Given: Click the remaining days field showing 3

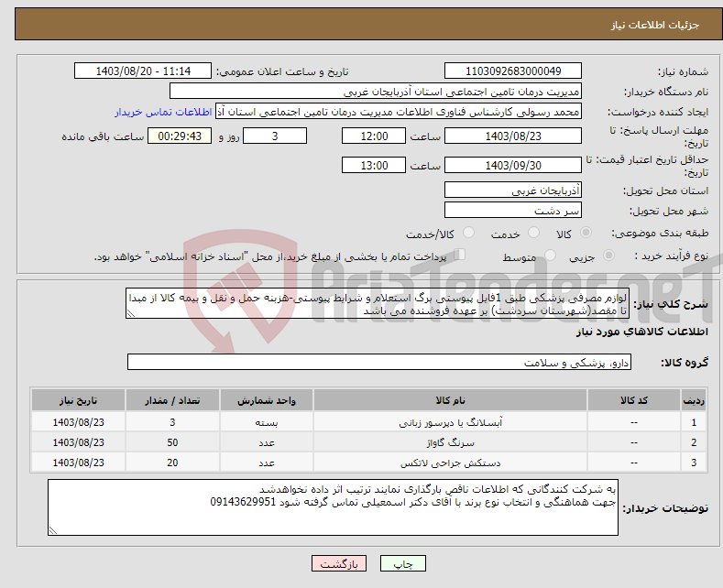Looking at the screenshot, I should 275,136.
